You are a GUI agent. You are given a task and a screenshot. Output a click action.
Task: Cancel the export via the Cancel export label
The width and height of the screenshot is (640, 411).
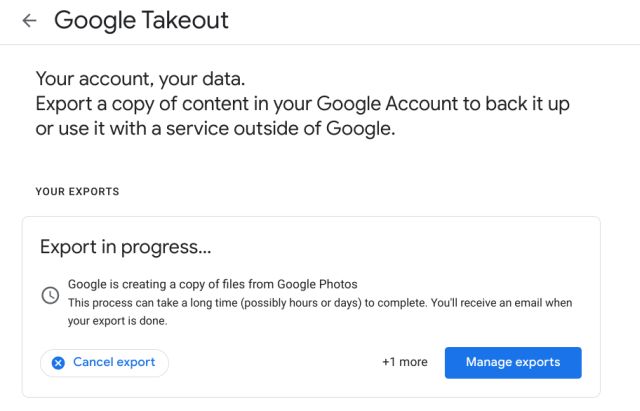tap(114, 362)
